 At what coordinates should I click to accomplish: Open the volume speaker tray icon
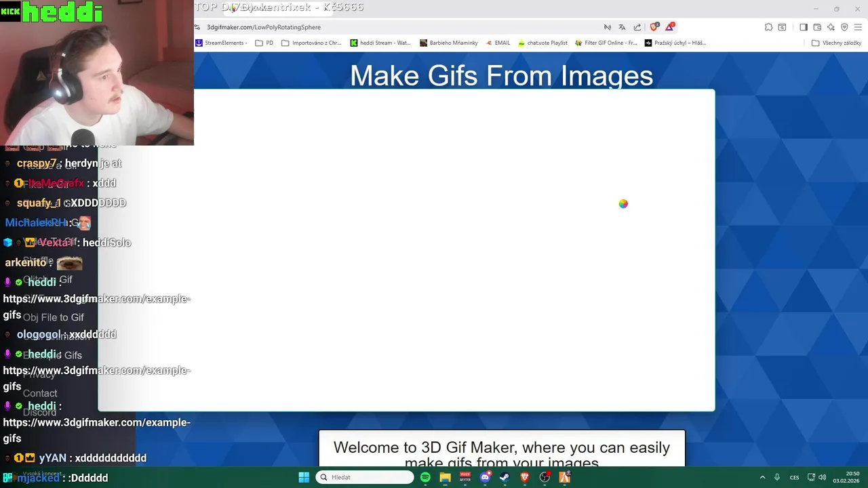pyautogui.click(x=823, y=477)
